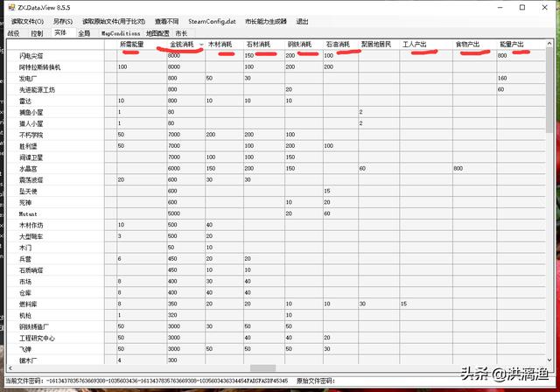Switch to the 控制 tab
This screenshot has width=560, height=392.
click(x=37, y=33)
